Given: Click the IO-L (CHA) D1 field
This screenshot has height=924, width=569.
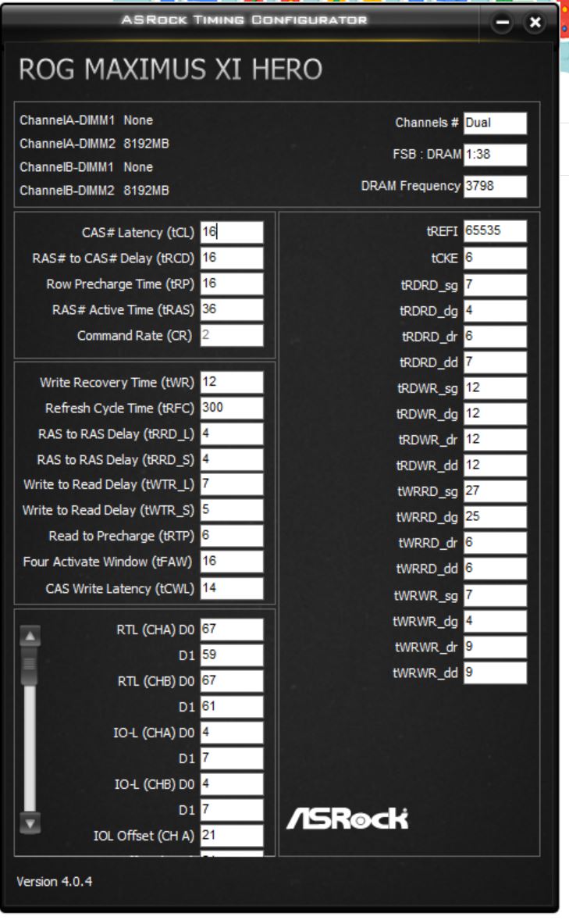Looking at the screenshot, I should [x=232, y=758].
